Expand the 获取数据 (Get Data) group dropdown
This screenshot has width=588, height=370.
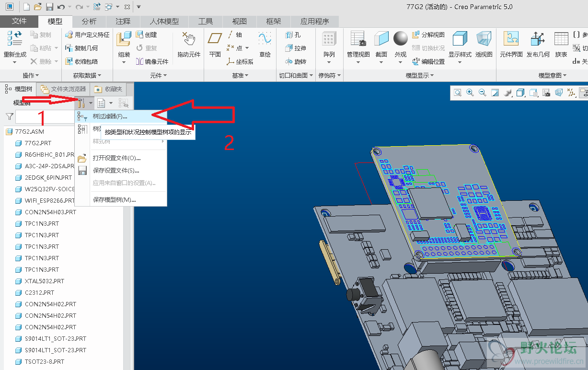click(x=87, y=75)
